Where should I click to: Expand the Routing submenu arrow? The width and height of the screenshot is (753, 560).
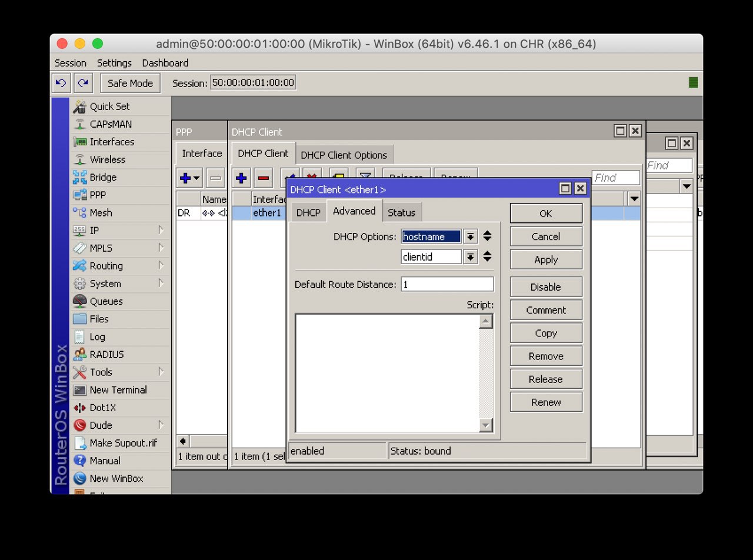click(x=161, y=265)
